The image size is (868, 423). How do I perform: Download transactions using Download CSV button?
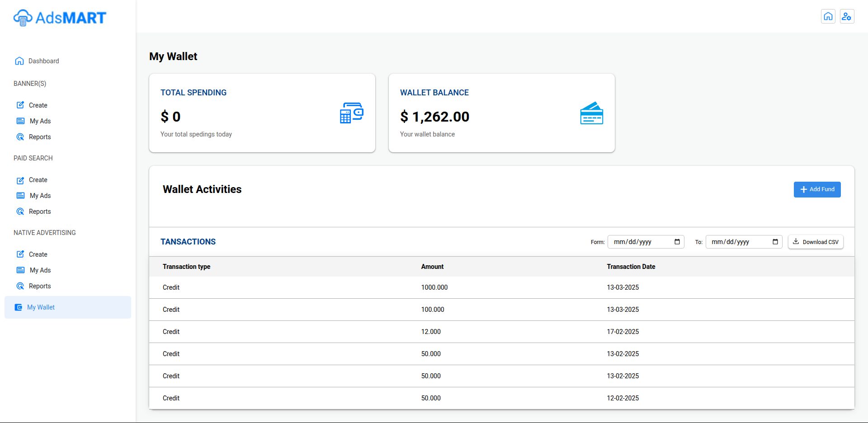pos(816,242)
